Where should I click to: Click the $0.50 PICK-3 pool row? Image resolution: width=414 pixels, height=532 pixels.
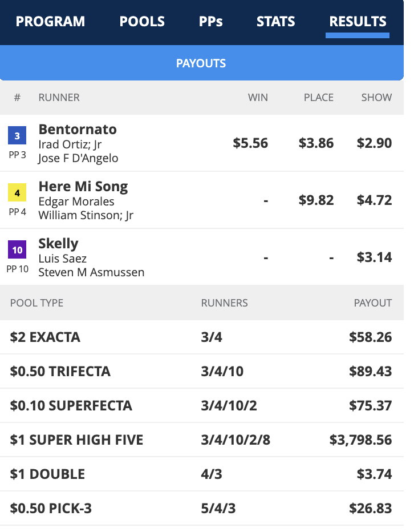point(201,509)
